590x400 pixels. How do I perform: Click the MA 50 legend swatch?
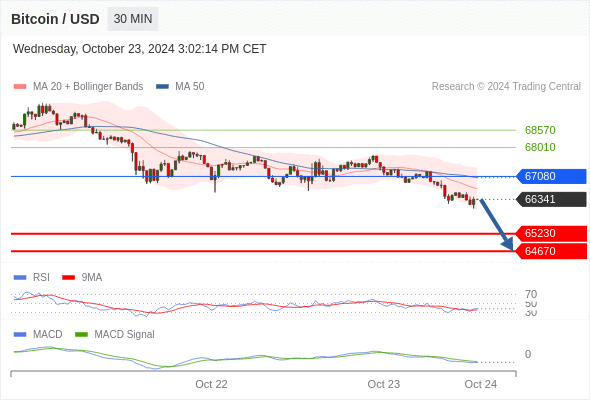pos(162,87)
